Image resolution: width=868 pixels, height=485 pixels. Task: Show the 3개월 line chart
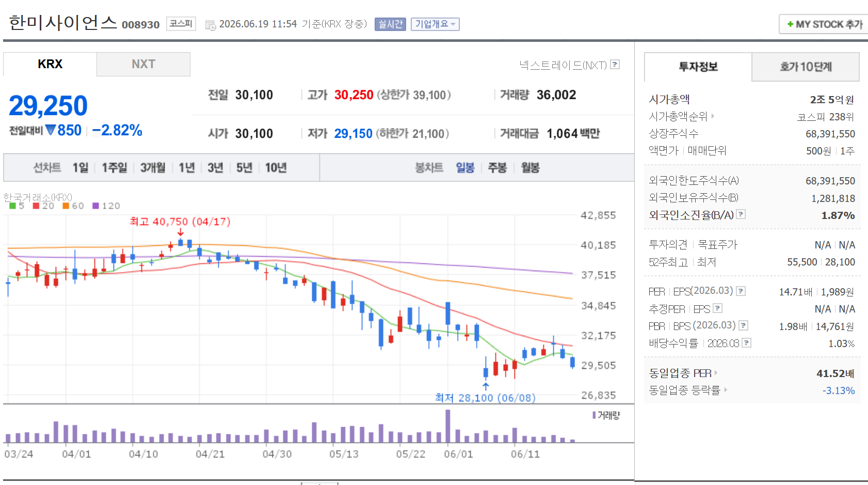pyautogui.click(x=153, y=167)
